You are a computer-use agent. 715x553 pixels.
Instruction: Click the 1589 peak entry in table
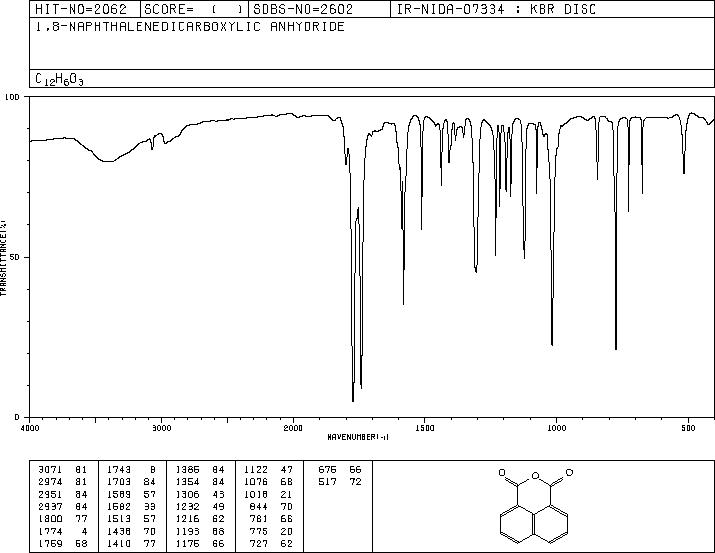[131, 494]
